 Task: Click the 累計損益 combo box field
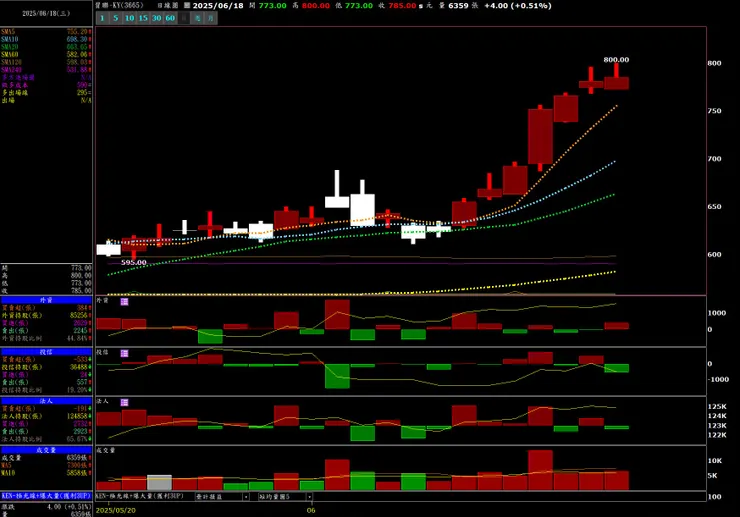pyautogui.click(x=222, y=497)
